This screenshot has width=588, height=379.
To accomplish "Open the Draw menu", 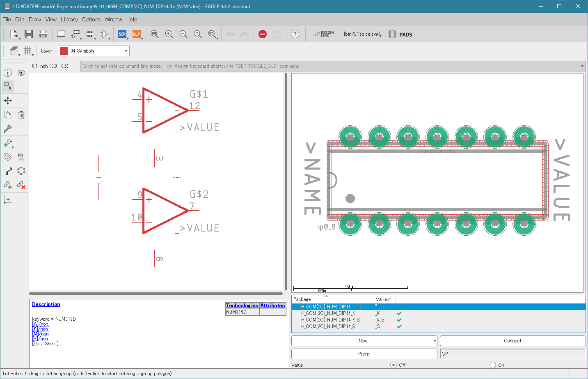I will coord(35,19).
